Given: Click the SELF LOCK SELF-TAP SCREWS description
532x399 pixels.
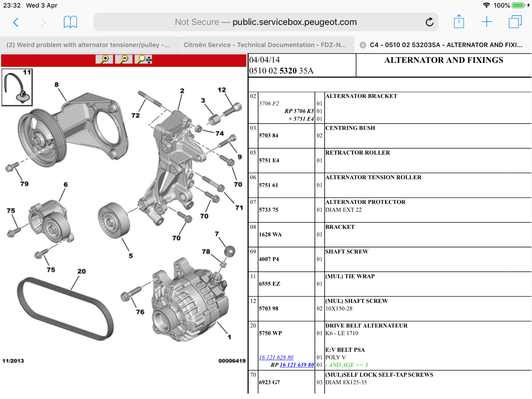Looking at the screenshot, I should 379,375.
